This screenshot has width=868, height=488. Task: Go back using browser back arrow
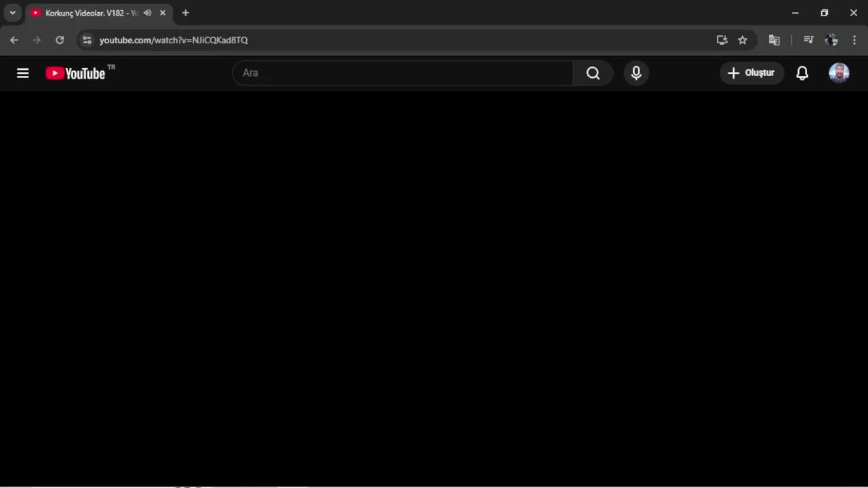[x=14, y=40]
